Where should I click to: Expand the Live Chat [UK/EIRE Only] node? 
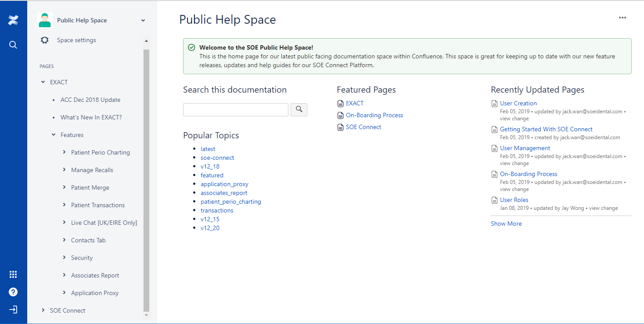(x=64, y=223)
